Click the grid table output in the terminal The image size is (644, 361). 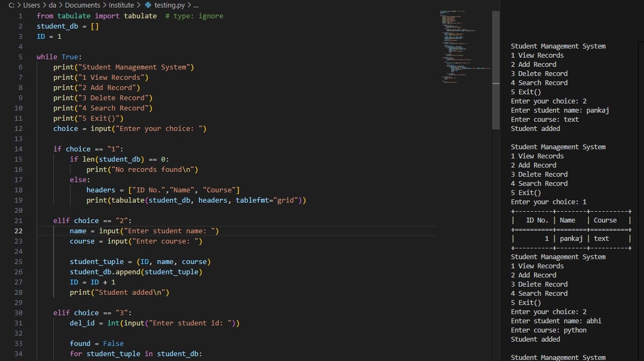pyautogui.click(x=570, y=229)
